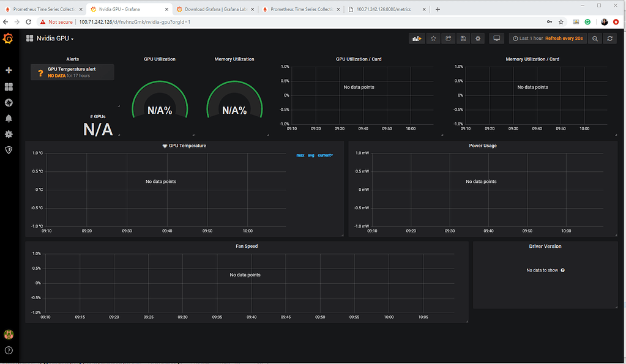Image resolution: width=626 pixels, height=364 pixels.
Task: Click Refresh every 30s
Action: coord(564,38)
